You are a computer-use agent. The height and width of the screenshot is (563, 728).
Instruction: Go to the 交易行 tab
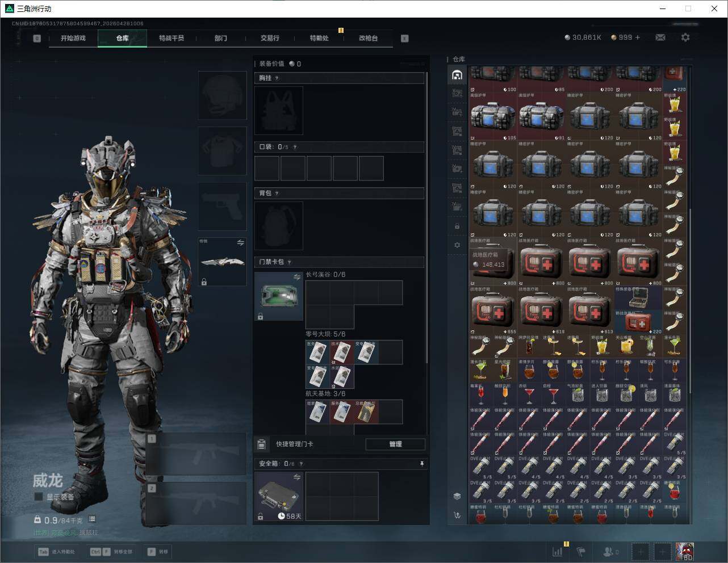[x=270, y=38]
